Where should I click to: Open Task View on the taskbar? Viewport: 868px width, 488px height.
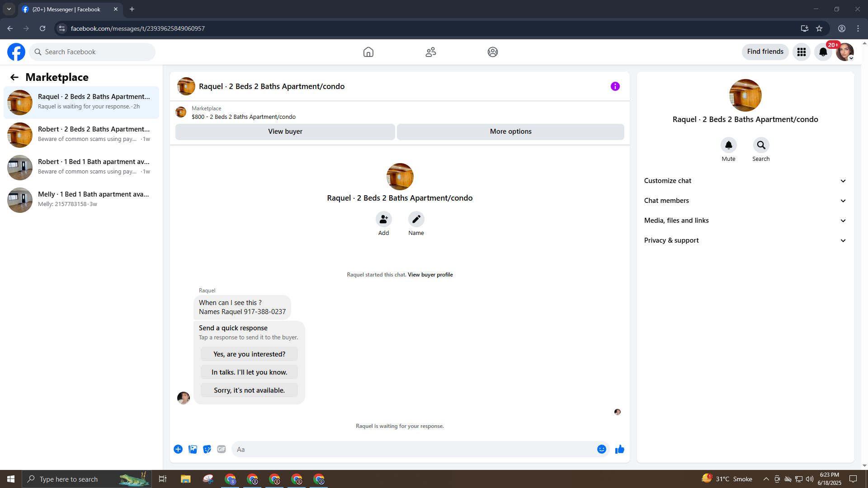(x=163, y=479)
